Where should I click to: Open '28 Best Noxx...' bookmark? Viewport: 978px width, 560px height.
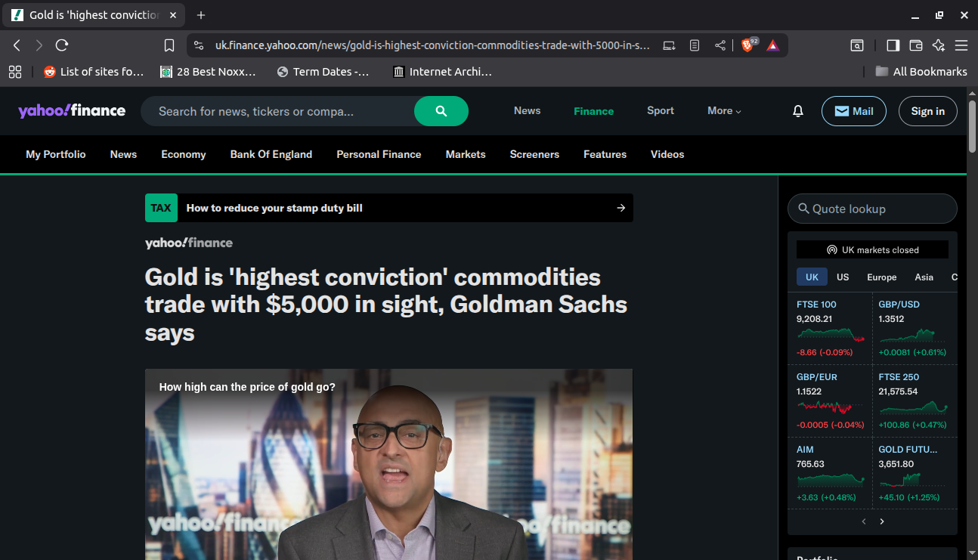pyautogui.click(x=209, y=72)
